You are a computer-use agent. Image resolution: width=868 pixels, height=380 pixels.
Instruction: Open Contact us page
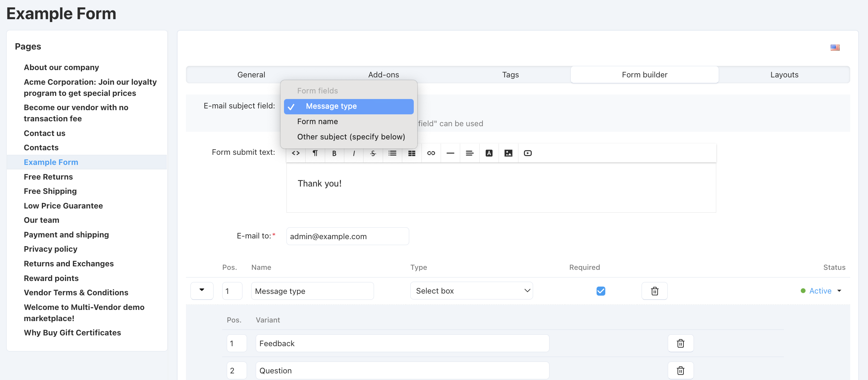tap(45, 133)
